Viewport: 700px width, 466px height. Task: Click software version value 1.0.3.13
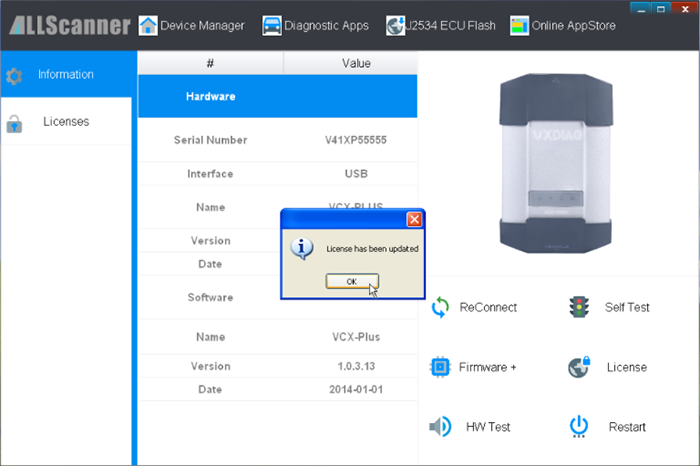(356, 366)
